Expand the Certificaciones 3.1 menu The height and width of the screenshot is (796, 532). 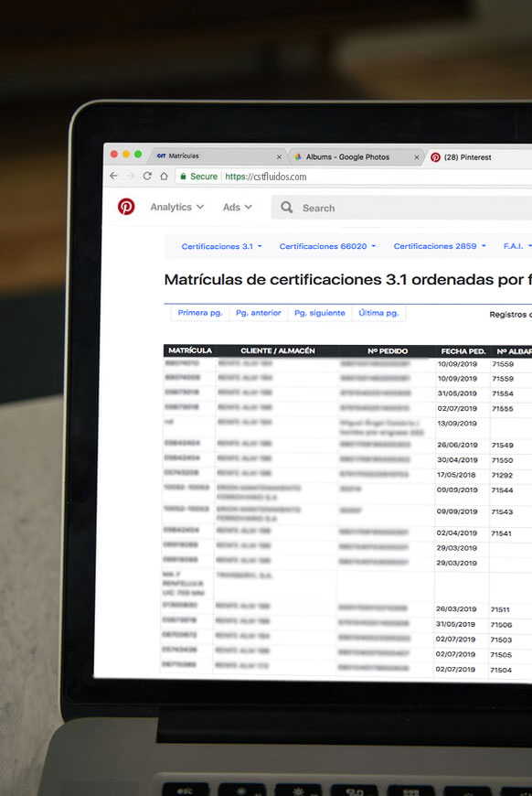pyautogui.click(x=221, y=246)
